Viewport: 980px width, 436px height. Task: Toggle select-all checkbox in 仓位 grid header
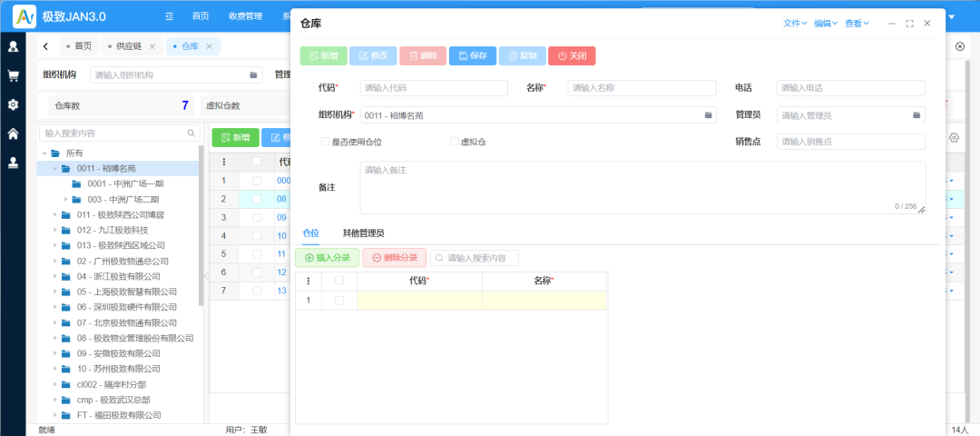(x=339, y=281)
